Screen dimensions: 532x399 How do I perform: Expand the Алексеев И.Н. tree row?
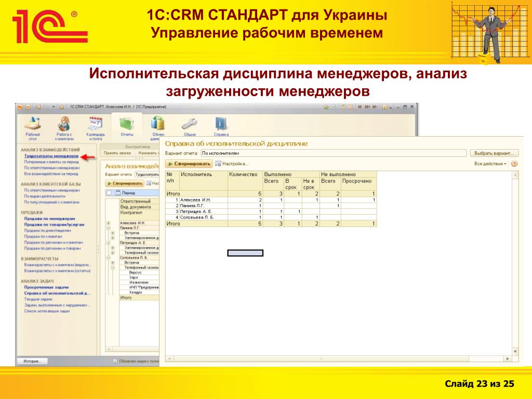tap(108, 223)
